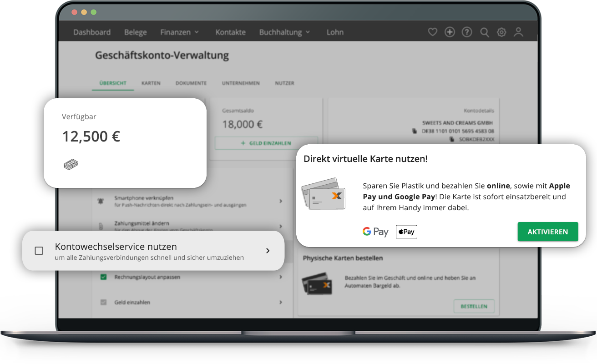
Task: Click the Bestellen button for physical cards
Action: [474, 306]
